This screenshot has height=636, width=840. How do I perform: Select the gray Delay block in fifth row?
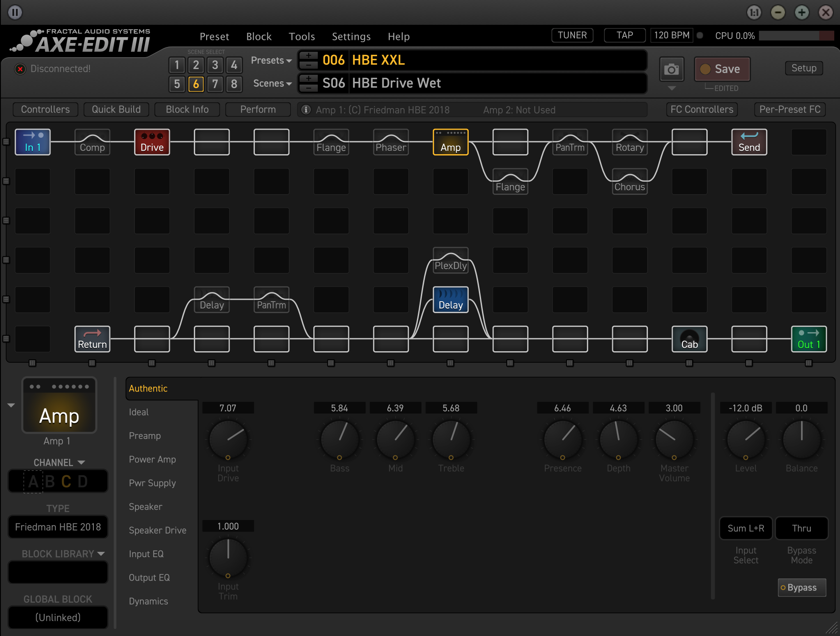coord(212,300)
